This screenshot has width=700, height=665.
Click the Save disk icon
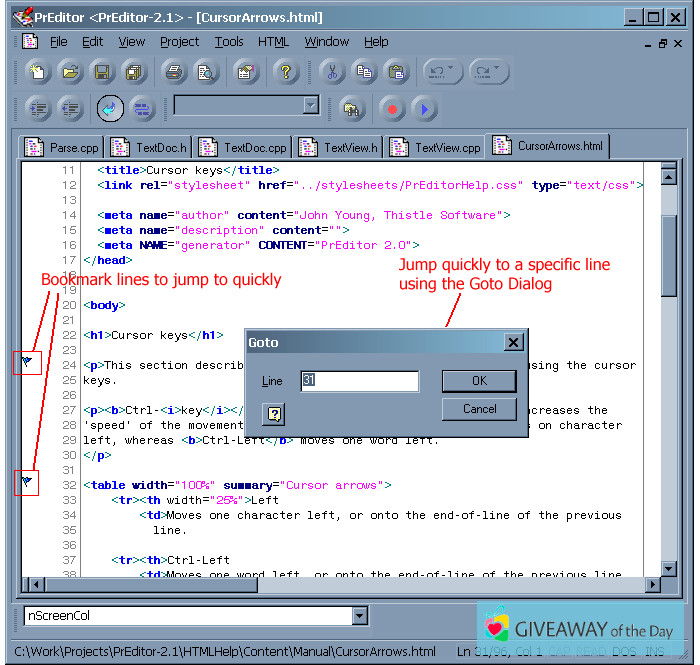tap(101, 72)
